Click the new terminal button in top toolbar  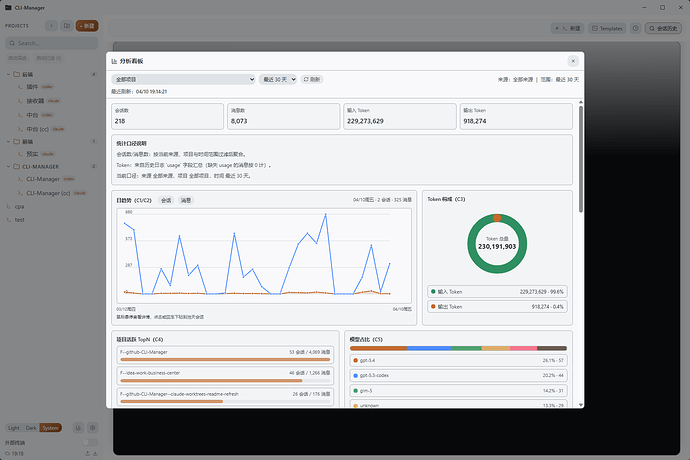tap(567, 29)
